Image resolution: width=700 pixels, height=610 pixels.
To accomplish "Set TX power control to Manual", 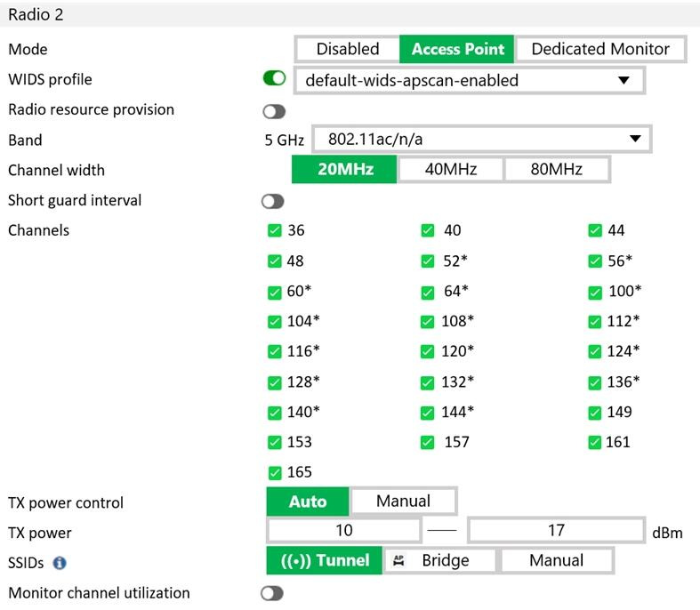I will tap(403, 502).
